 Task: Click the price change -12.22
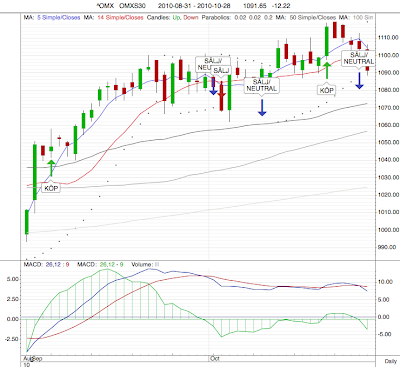pyautogui.click(x=281, y=6)
